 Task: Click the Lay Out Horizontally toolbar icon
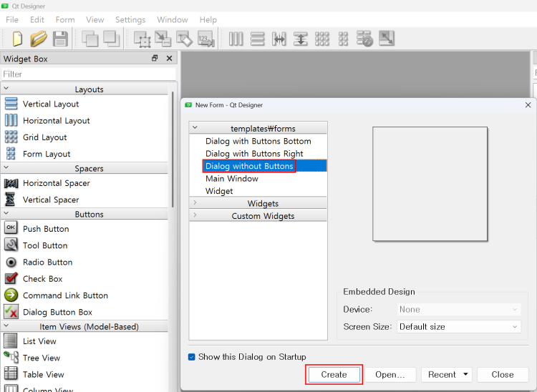[x=236, y=39]
